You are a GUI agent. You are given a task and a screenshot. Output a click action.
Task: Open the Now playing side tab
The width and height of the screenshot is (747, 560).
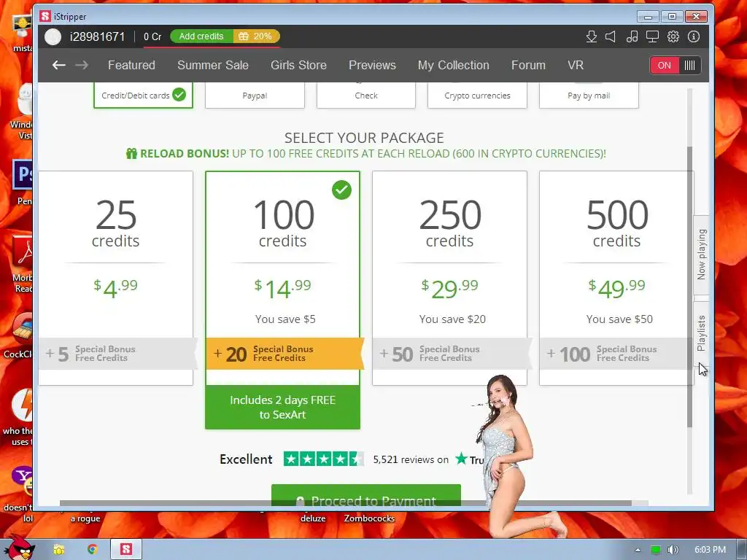(x=701, y=254)
